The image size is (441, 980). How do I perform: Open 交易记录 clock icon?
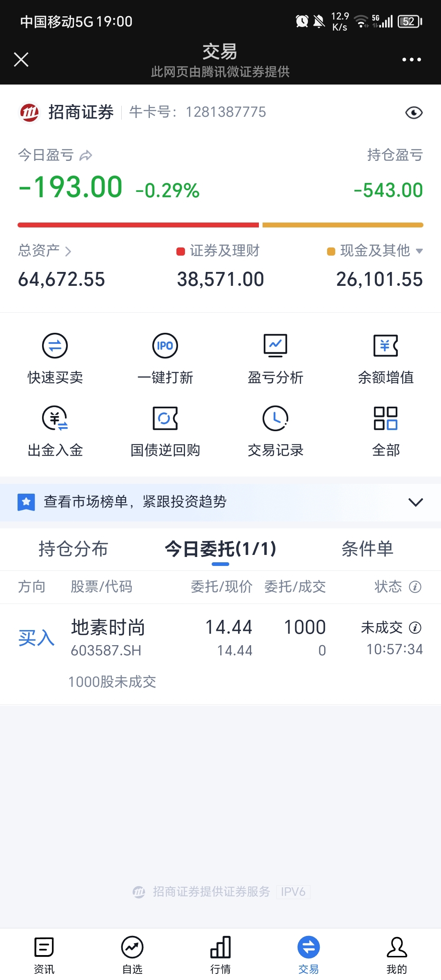(275, 418)
